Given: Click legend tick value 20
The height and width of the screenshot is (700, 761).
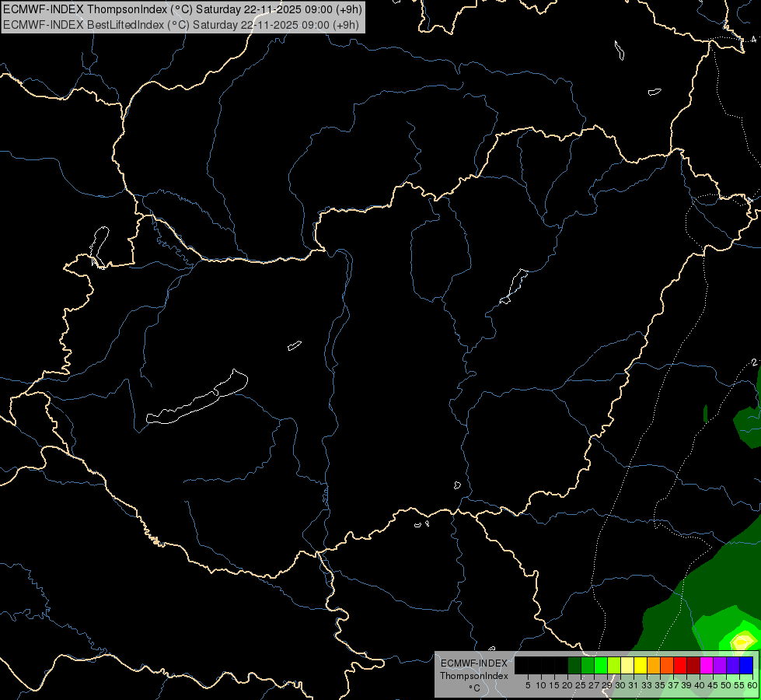Looking at the screenshot, I should pyautogui.click(x=567, y=685).
